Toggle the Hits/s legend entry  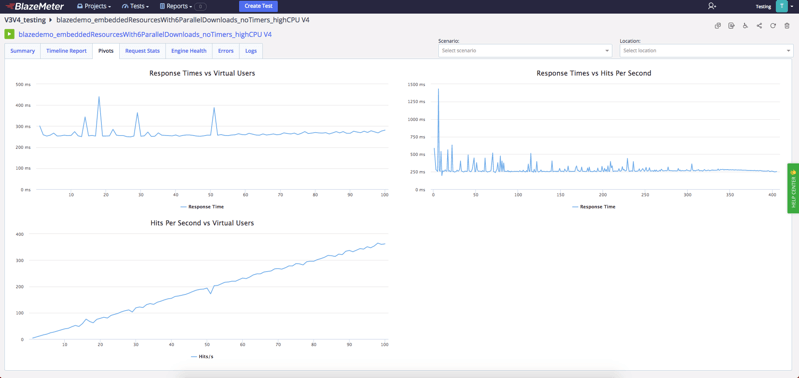pyautogui.click(x=202, y=356)
